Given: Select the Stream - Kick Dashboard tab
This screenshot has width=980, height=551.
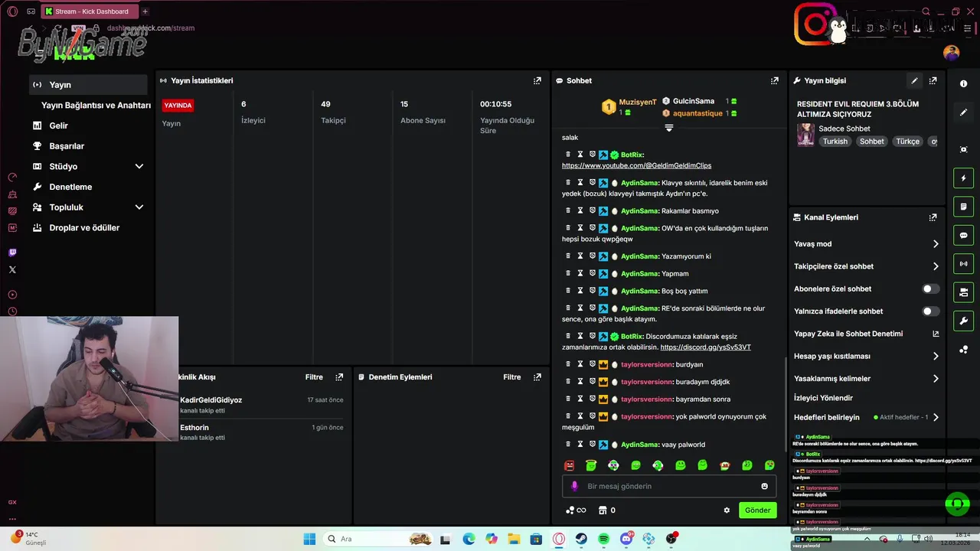Looking at the screenshot, I should coord(90,11).
